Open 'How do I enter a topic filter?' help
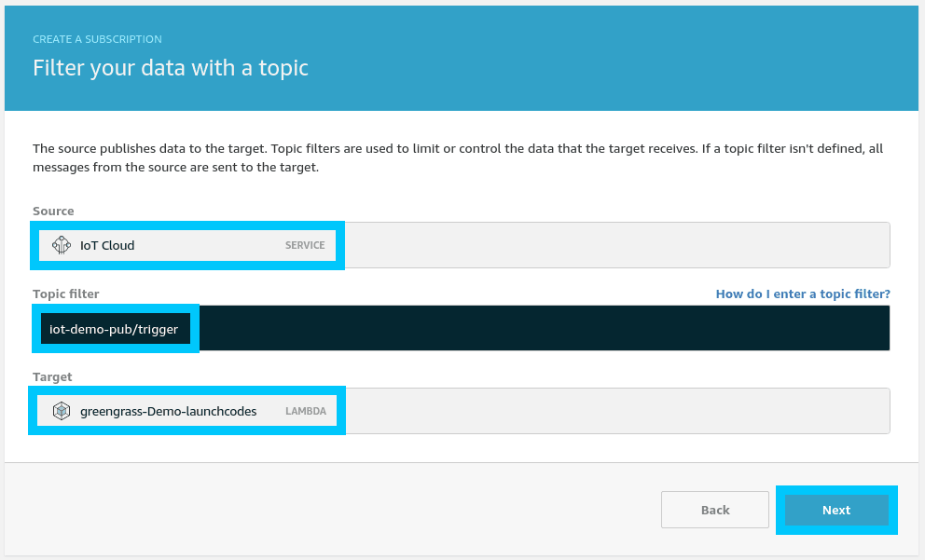Screen dimensions: 925x560 [x=803, y=294]
